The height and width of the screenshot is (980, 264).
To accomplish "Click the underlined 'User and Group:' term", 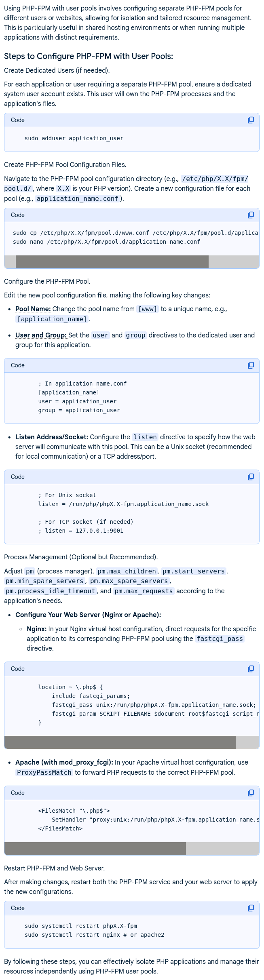I will coord(41,335).
